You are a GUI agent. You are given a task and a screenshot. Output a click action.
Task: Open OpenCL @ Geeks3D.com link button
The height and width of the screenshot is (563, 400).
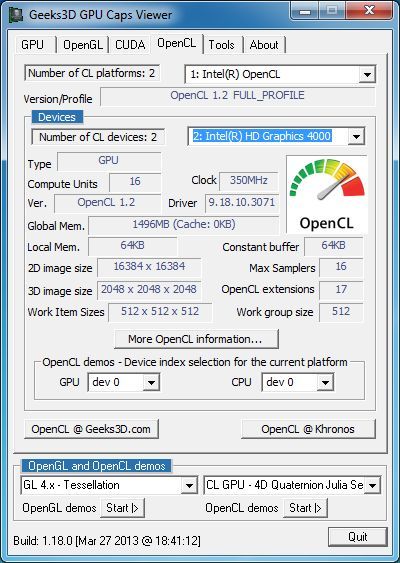[91, 429]
